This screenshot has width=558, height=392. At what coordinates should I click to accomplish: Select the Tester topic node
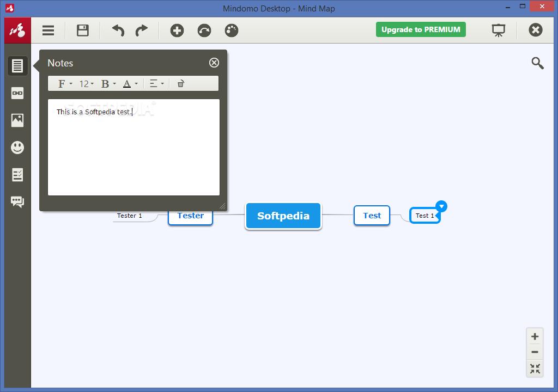pos(190,217)
